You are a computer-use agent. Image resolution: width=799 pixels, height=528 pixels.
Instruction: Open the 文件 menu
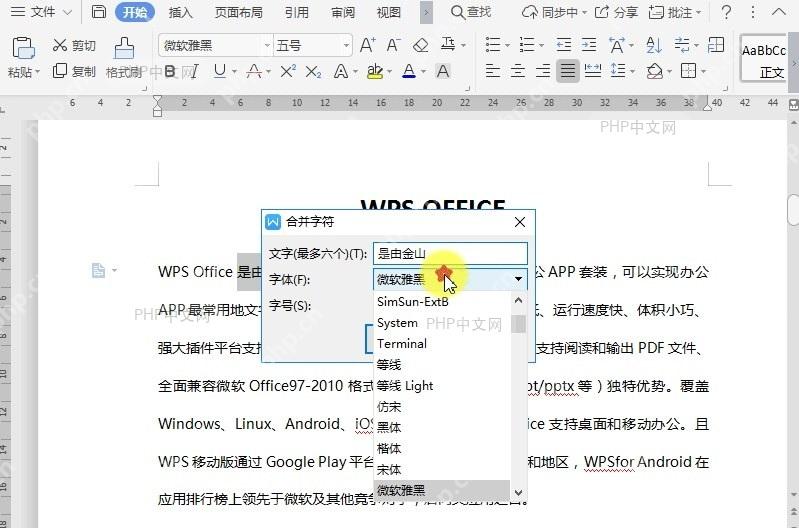pos(41,12)
